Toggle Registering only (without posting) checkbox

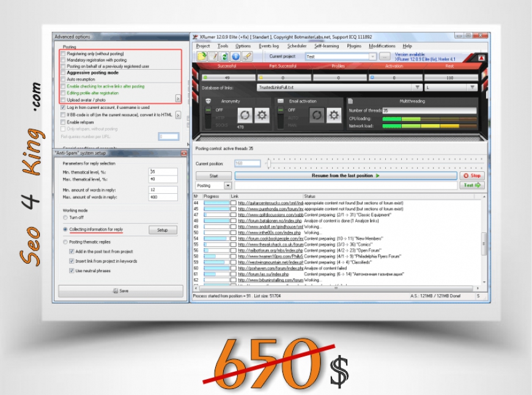click(63, 54)
